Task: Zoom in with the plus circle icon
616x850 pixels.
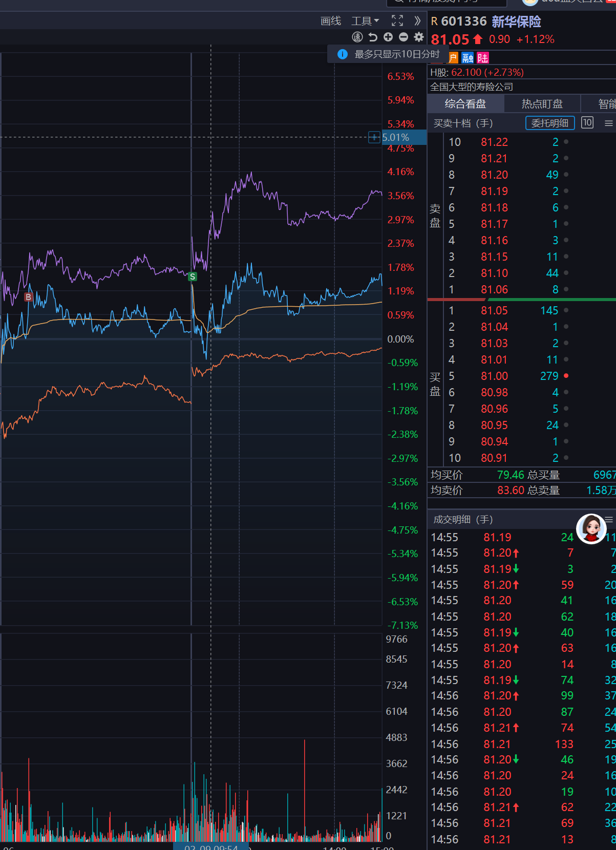Action: [x=388, y=37]
